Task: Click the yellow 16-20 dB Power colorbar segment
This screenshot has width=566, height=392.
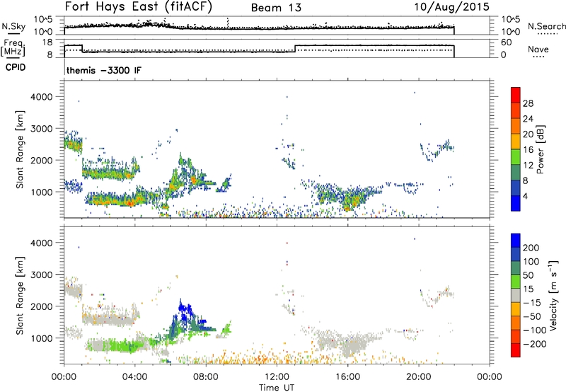Action: click(516, 142)
